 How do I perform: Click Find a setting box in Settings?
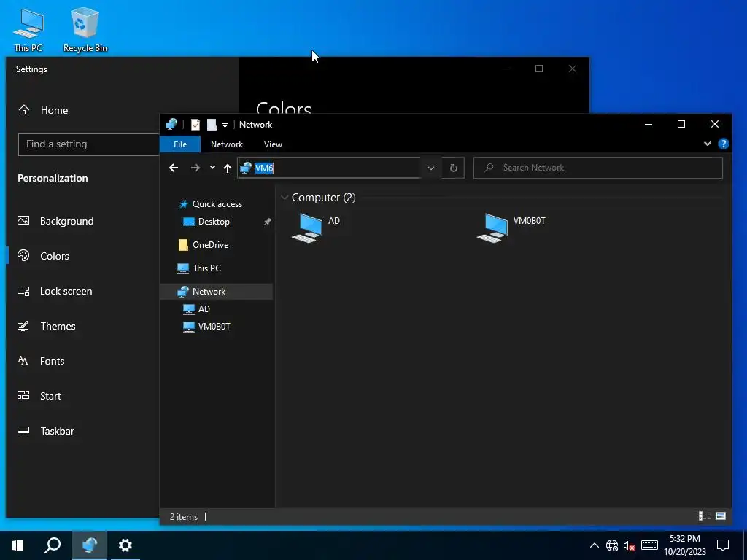88,144
